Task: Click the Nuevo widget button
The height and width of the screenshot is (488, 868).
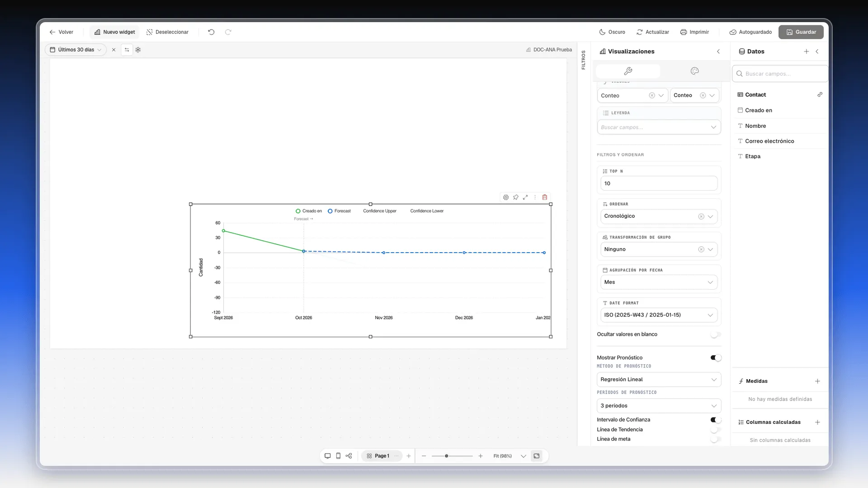Action: click(x=115, y=32)
